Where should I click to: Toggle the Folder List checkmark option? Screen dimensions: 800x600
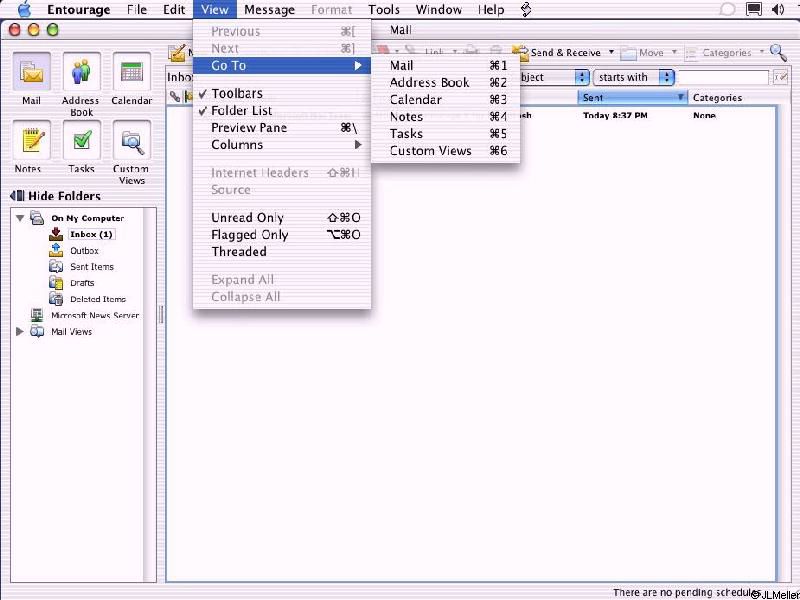point(282,110)
